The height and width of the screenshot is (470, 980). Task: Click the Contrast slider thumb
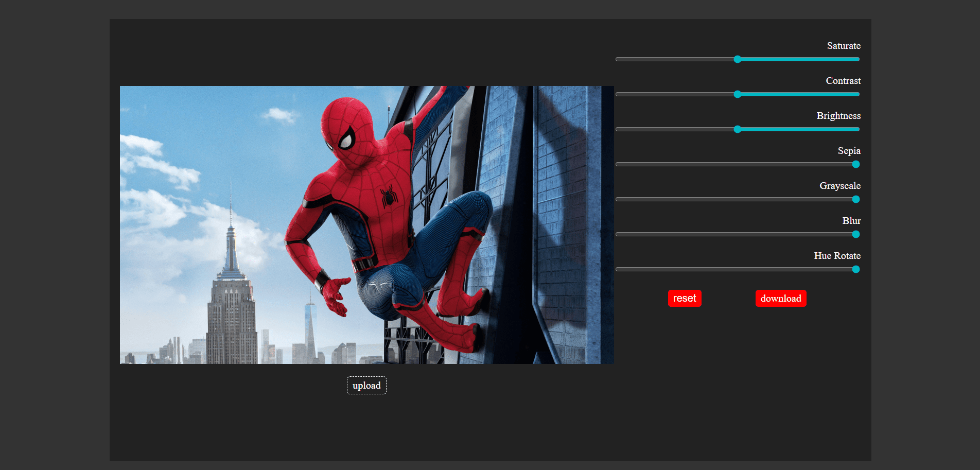tap(738, 94)
